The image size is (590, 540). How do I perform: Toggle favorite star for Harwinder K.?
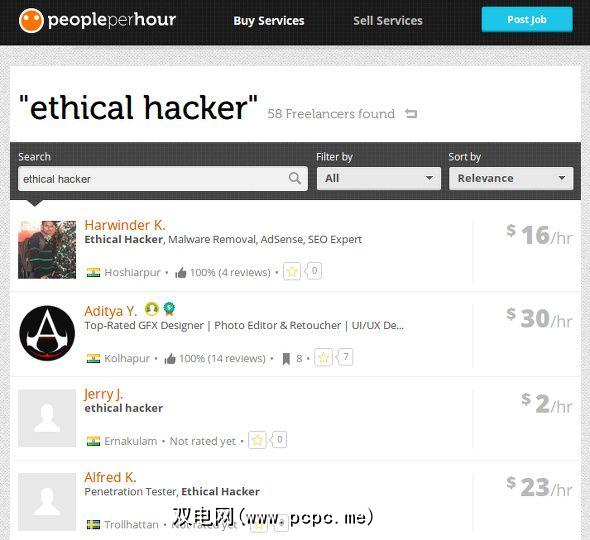292,271
